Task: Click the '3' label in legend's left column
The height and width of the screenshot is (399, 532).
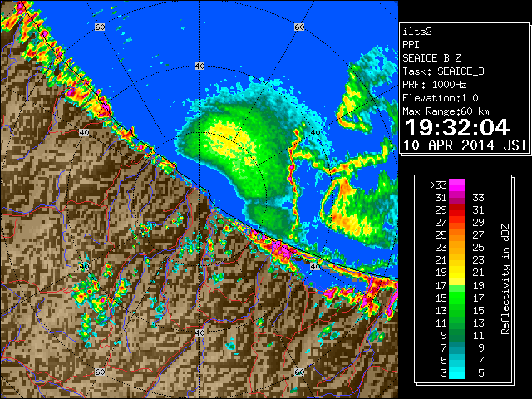Action: (444, 373)
